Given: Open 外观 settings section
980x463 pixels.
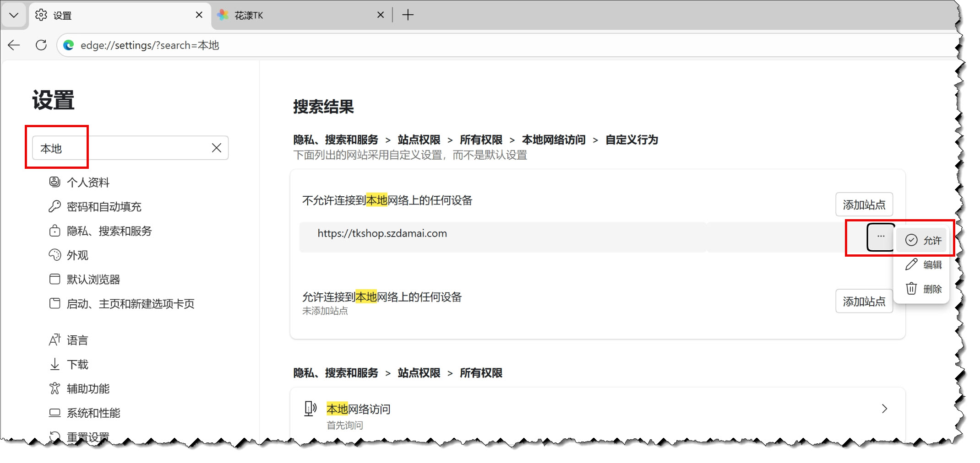Looking at the screenshot, I should [77, 255].
